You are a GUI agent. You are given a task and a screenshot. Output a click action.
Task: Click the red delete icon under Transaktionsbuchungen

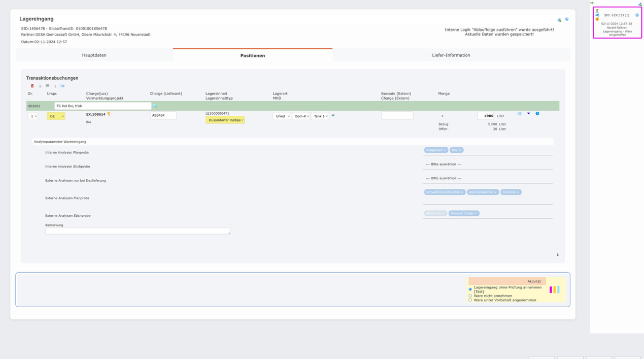[x=32, y=86]
